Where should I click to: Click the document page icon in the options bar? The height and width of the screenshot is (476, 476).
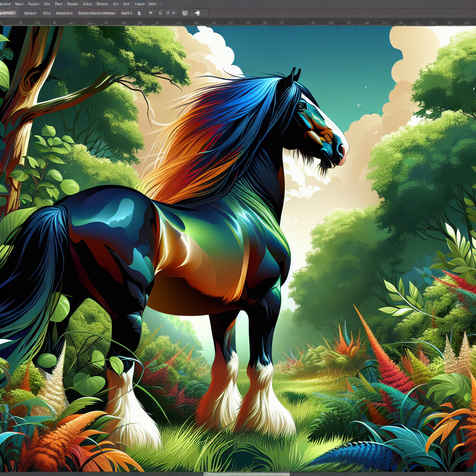[139, 13]
